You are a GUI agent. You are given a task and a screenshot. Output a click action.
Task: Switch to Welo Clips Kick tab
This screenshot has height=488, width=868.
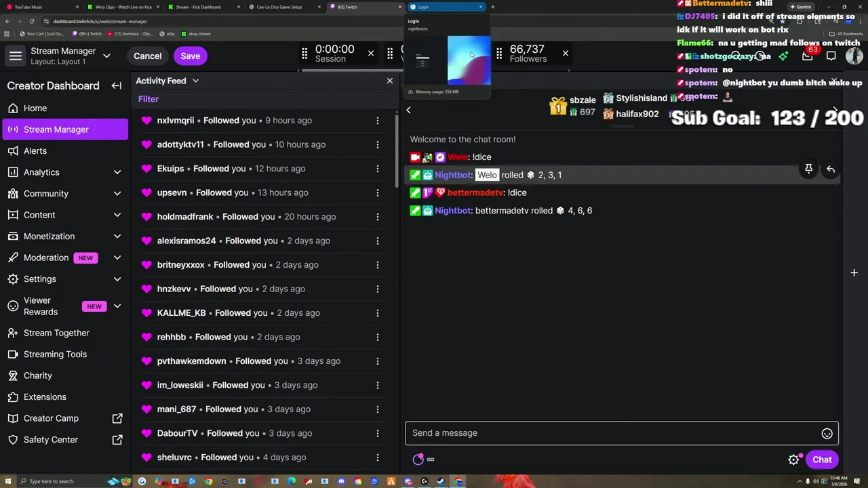(x=124, y=7)
